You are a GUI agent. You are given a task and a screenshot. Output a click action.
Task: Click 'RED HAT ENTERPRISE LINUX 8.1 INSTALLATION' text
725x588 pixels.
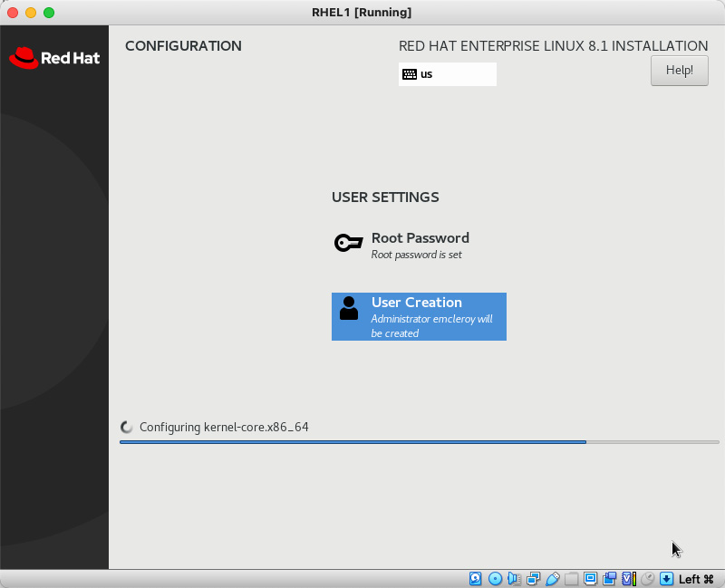553,46
